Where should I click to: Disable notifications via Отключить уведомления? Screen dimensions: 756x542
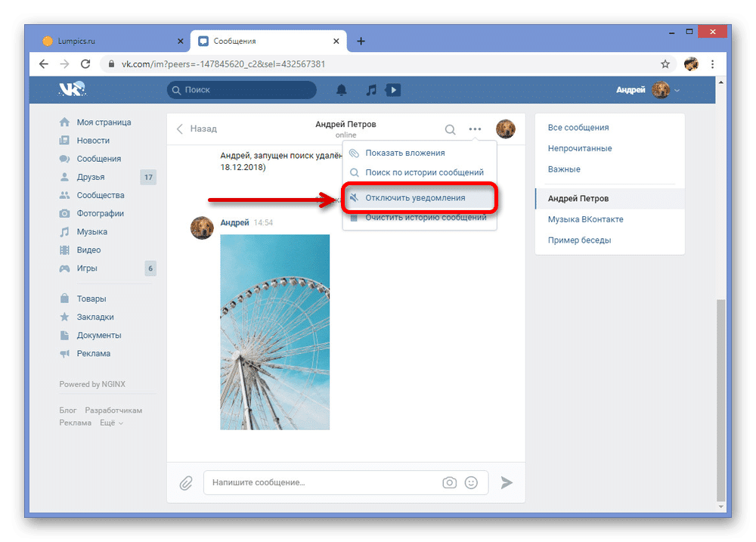pyautogui.click(x=415, y=198)
